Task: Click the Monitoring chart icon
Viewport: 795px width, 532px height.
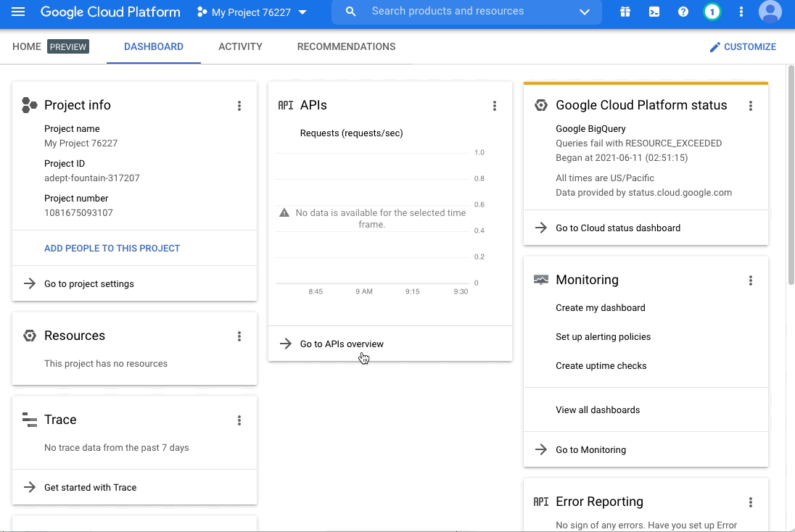Action: (x=541, y=280)
